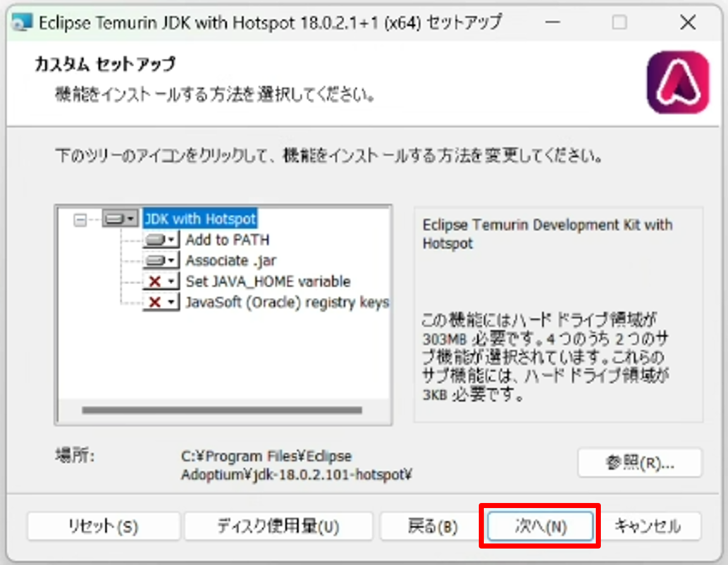Proceed with 次へ(N) next button
Viewport: 728px width, 565px height.
(x=540, y=526)
